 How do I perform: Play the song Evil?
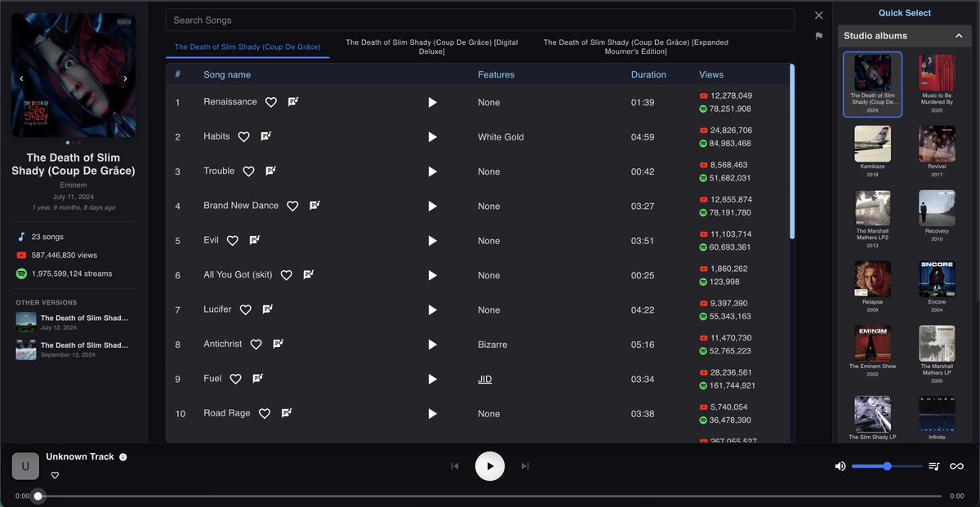[432, 241]
